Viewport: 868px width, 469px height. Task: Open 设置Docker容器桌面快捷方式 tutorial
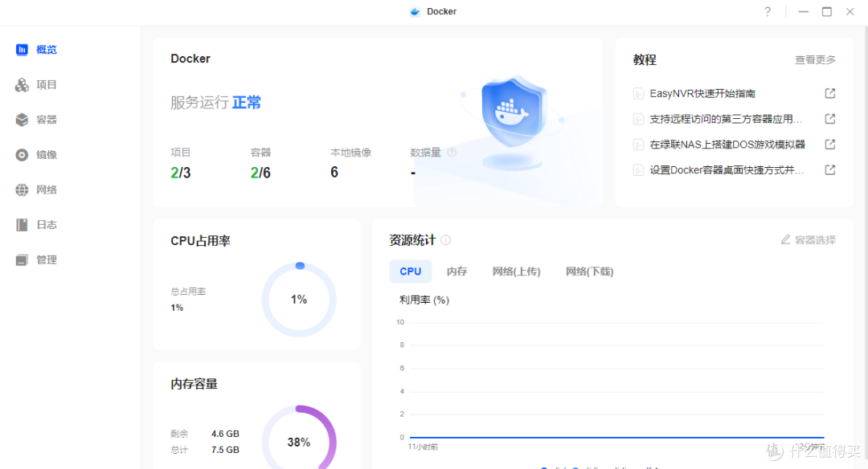(727, 169)
